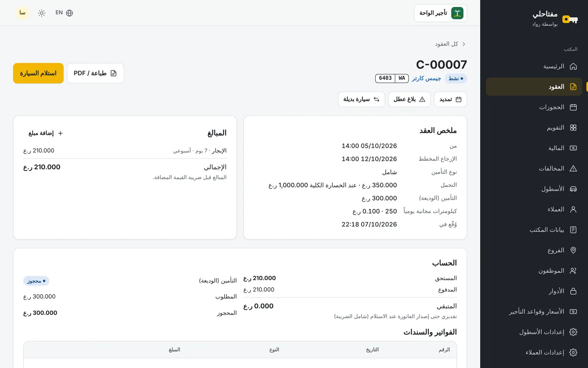
Task: Click the breadcrumb chevron beside كل العقود
Action: point(464,44)
